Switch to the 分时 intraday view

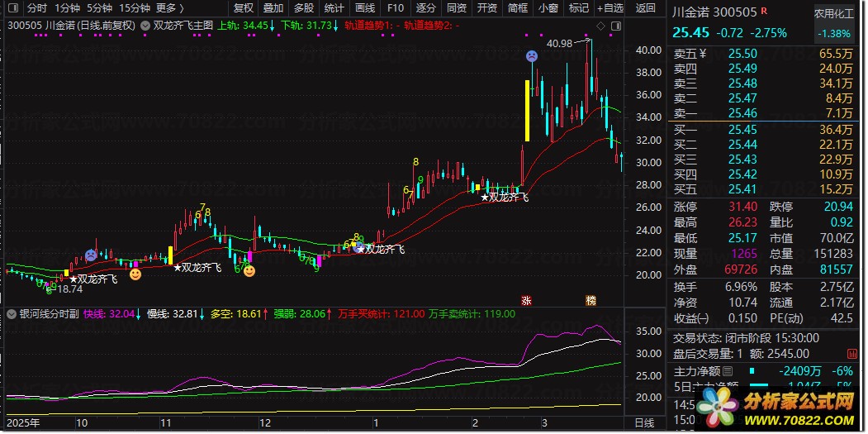[38, 7]
